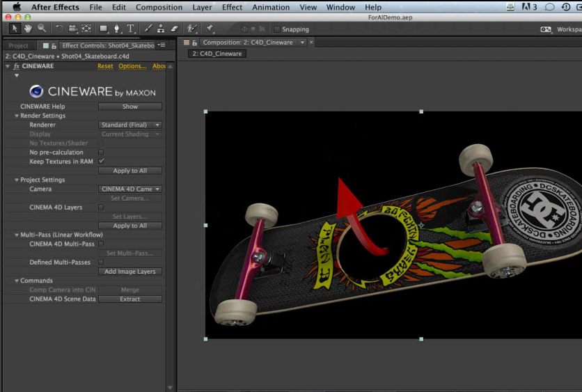
Task: Collapse the logo twirl arrow under CINEWARE
Action: 16,75
